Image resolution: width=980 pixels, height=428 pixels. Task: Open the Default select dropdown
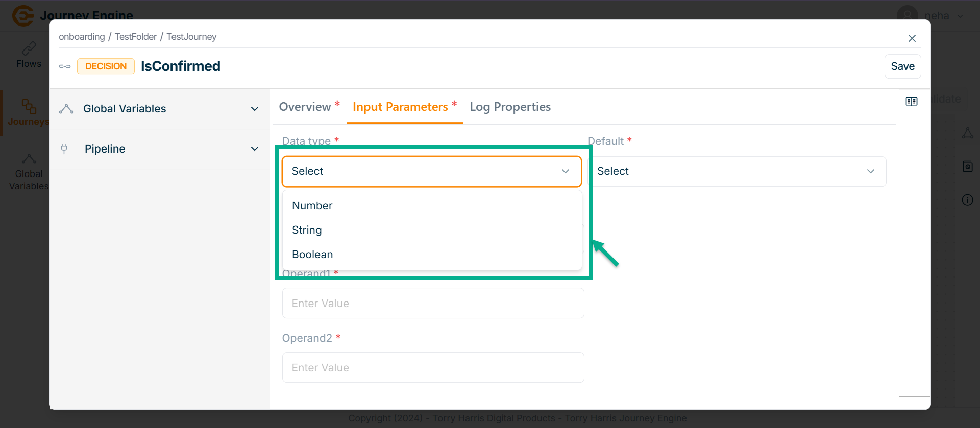[737, 171]
